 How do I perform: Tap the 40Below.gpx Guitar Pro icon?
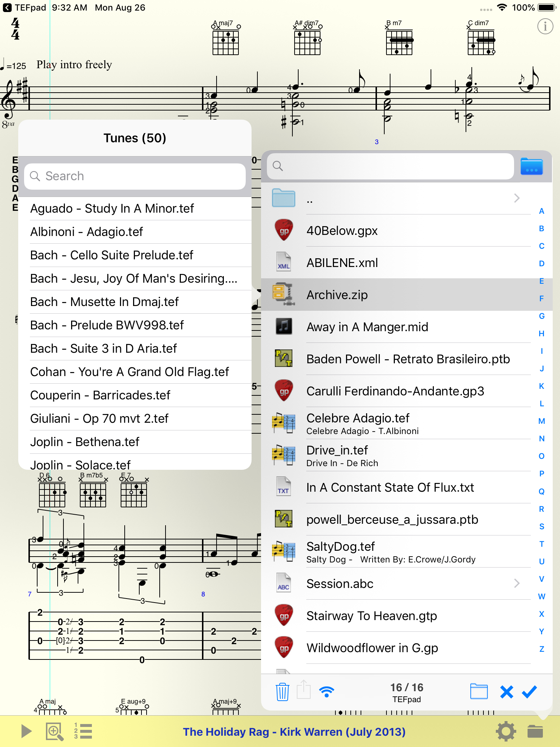pos(284,230)
